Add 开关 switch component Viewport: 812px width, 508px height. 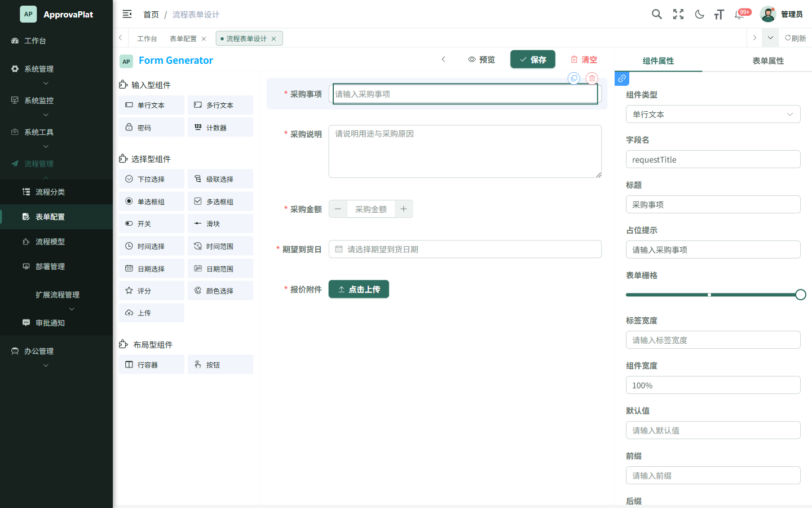click(x=152, y=224)
